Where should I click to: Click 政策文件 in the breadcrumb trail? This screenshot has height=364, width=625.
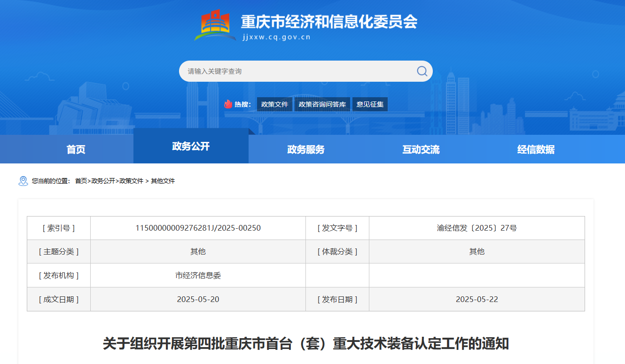tap(131, 181)
